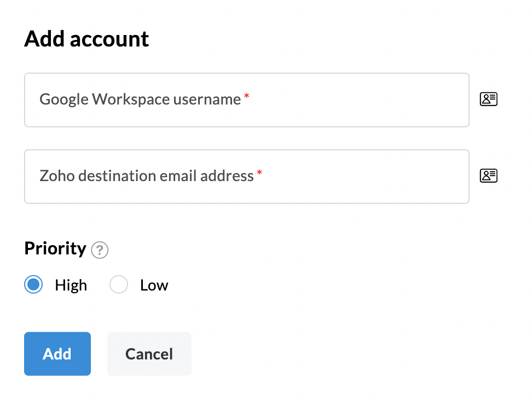This screenshot has width=532, height=418.
Task: Click the Google Workspace username field
Action: 247,100
